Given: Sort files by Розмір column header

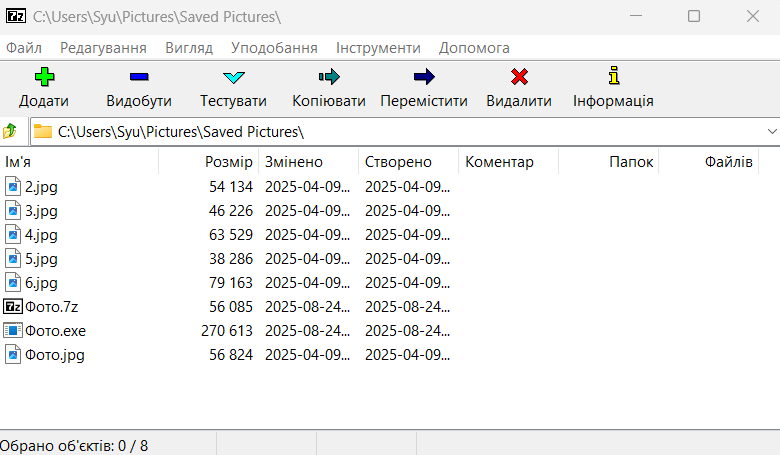Looking at the screenshot, I should 229,162.
